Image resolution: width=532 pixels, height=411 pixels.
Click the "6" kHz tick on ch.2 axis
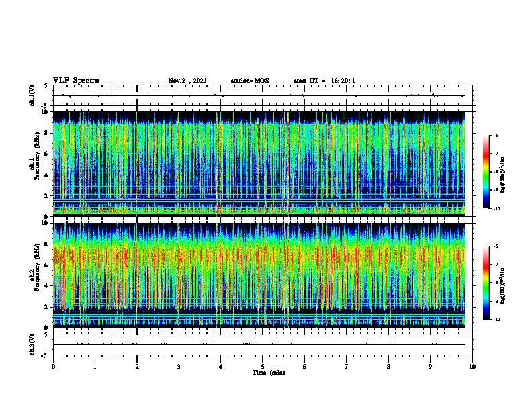pos(47,265)
